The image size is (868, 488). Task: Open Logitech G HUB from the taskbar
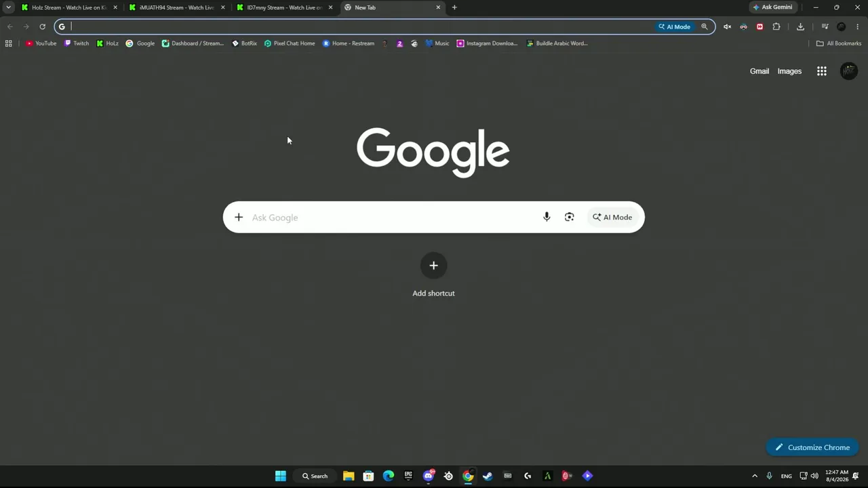tap(528, 476)
